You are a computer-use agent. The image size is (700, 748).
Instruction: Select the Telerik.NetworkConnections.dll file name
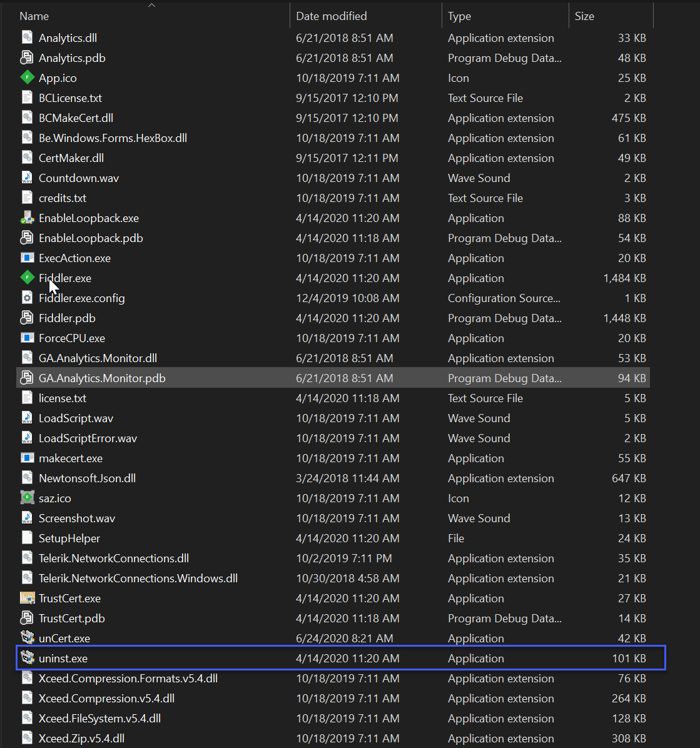[114, 558]
